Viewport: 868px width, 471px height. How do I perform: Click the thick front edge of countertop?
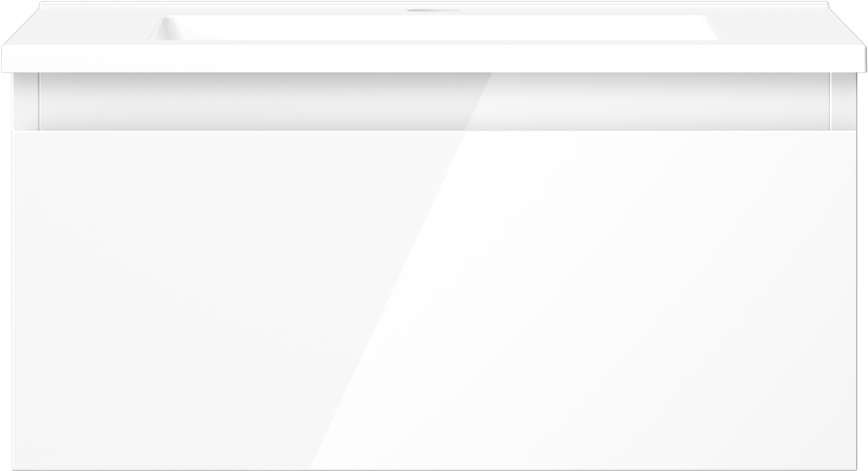[x=434, y=59]
